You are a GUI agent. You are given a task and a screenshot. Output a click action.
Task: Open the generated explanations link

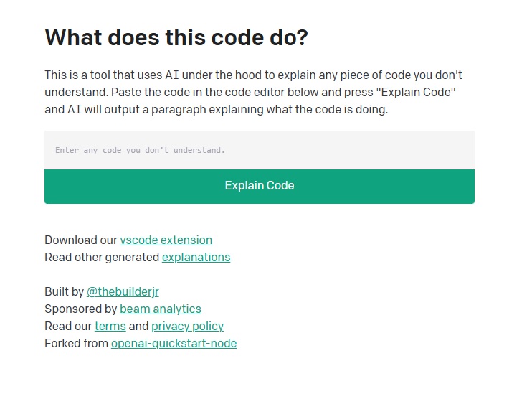[196, 257]
